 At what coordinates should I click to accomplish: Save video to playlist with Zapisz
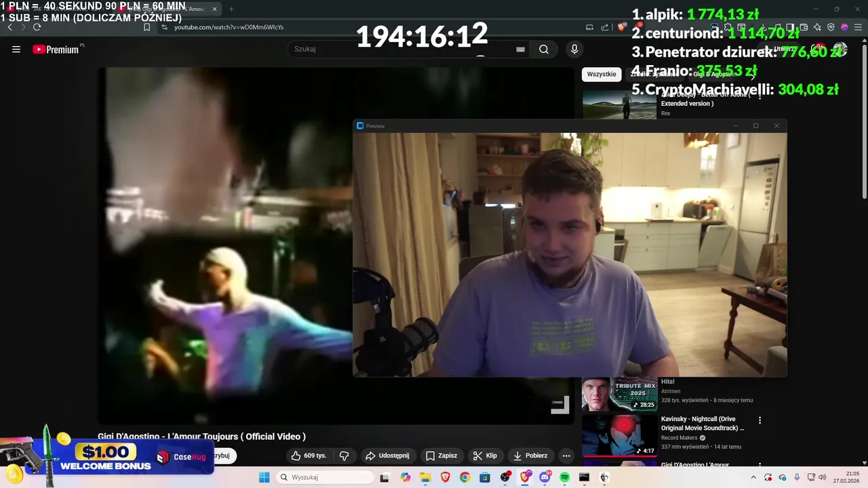point(441,455)
